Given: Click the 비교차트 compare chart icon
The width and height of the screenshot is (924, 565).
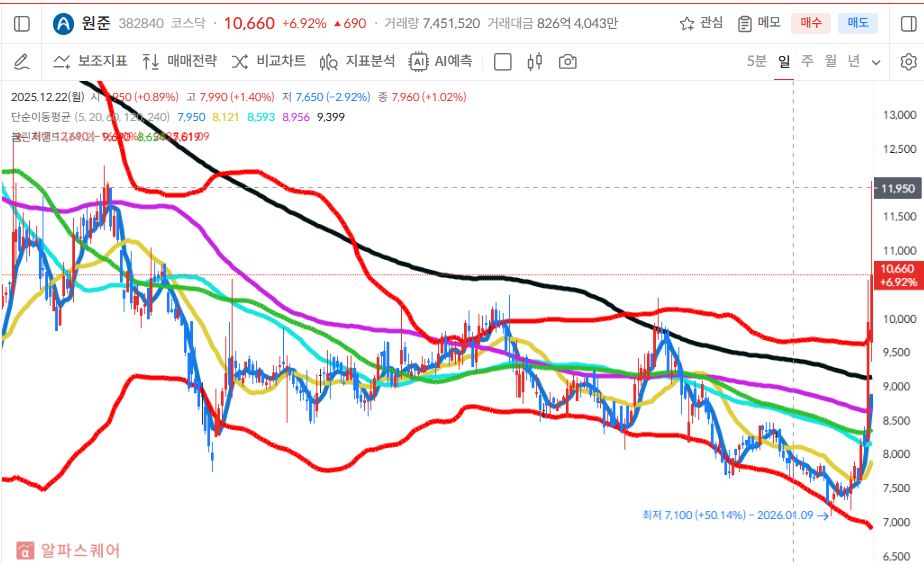Looking at the screenshot, I should pos(268,62).
